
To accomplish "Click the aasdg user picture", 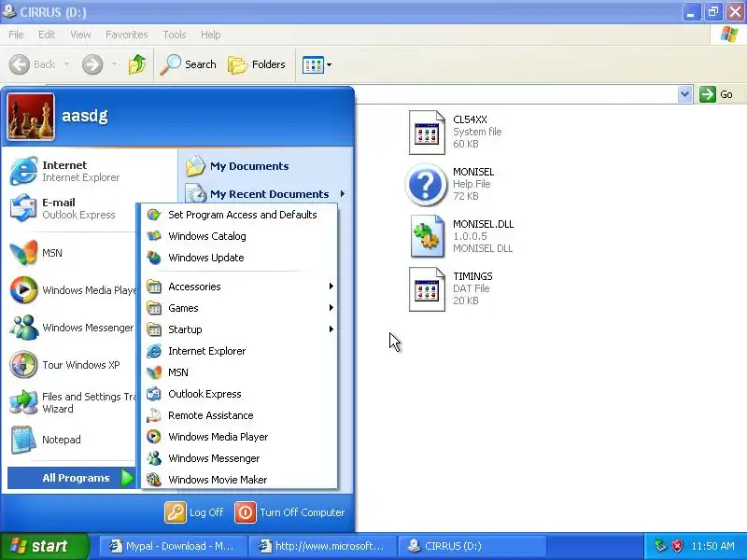I will (31, 117).
